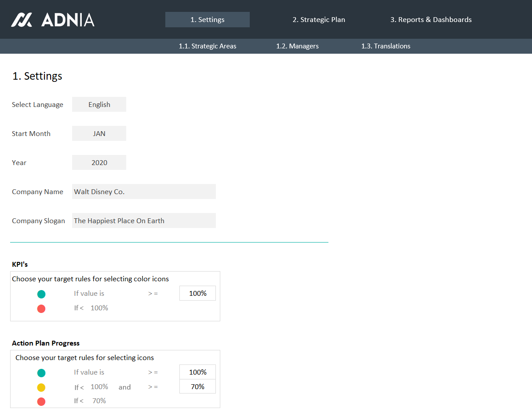Open the 1.1. Strategic Areas subpage
The width and height of the screenshot is (532, 412).
208,46
